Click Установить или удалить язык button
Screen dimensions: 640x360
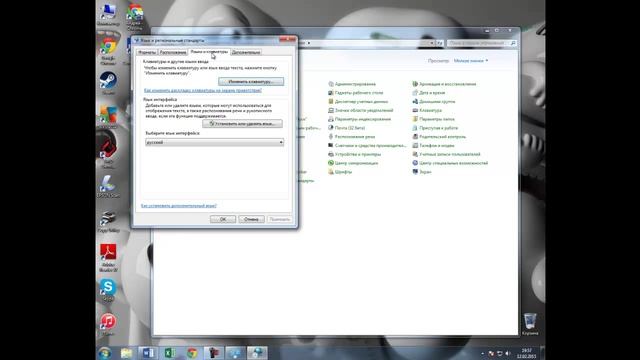pyautogui.click(x=242, y=123)
